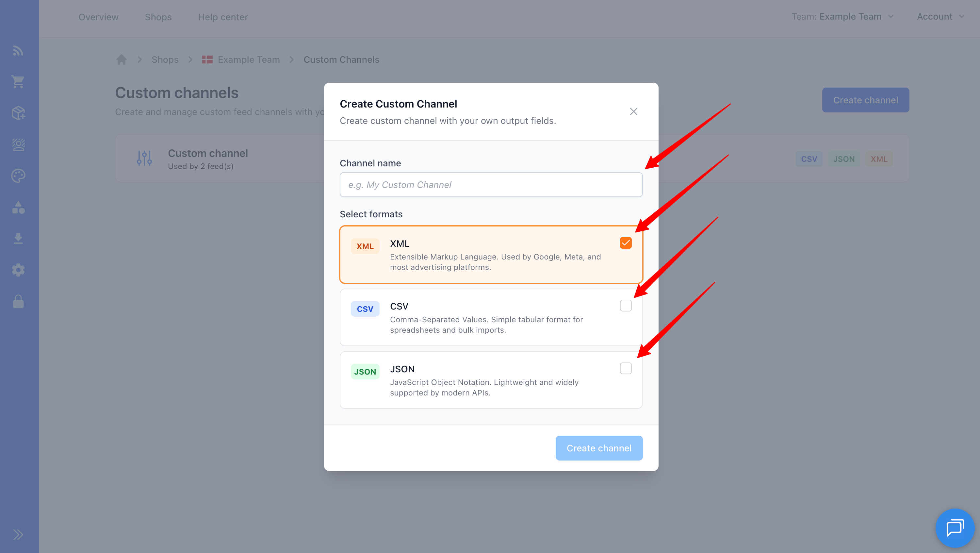The image size is (980, 553).
Task: Focus the Channel name input field
Action: click(x=490, y=185)
